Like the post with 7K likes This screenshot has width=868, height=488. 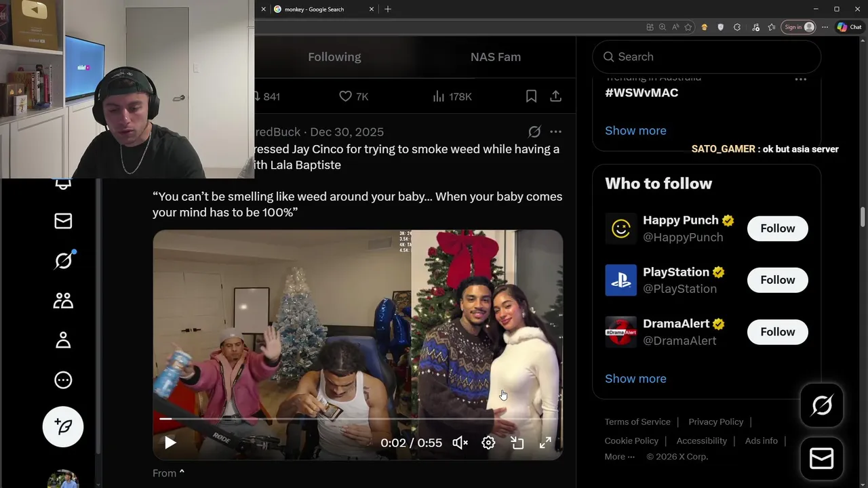coord(353,96)
